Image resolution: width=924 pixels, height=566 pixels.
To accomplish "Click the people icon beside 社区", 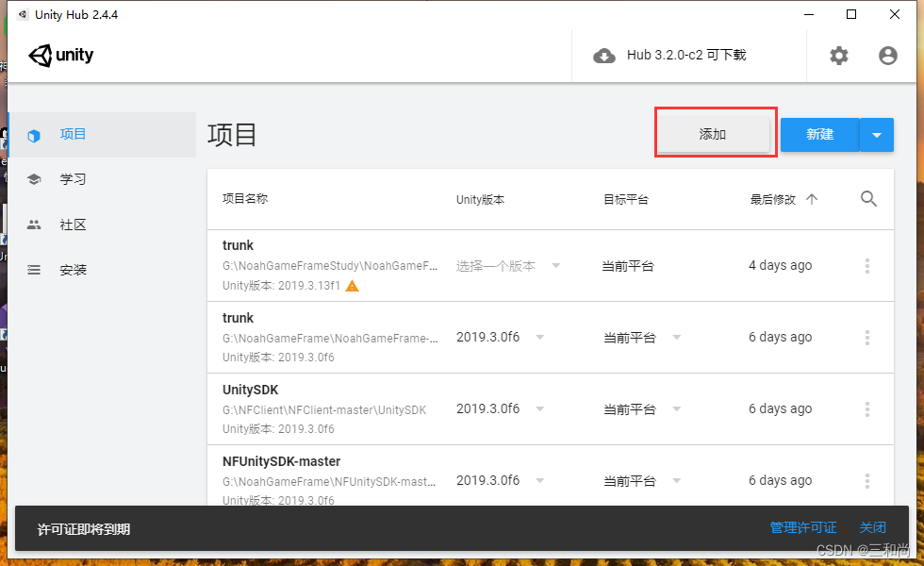I will pos(34,225).
